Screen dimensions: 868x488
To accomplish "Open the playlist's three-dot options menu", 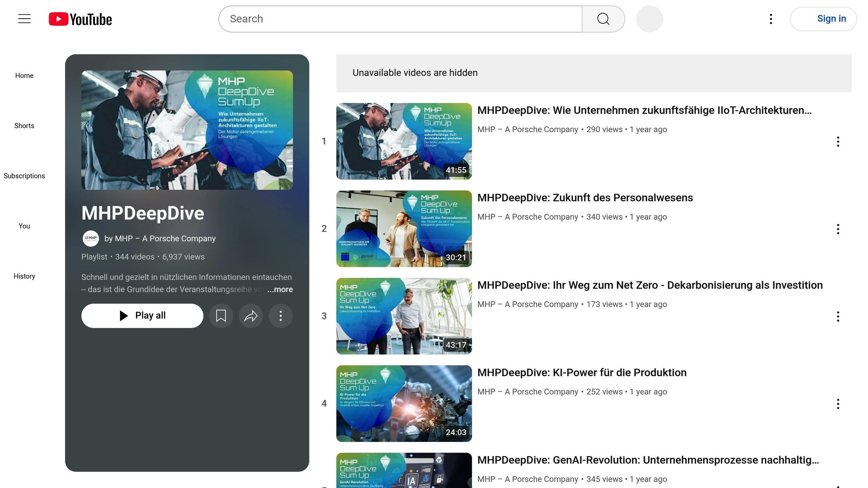I will [x=280, y=316].
